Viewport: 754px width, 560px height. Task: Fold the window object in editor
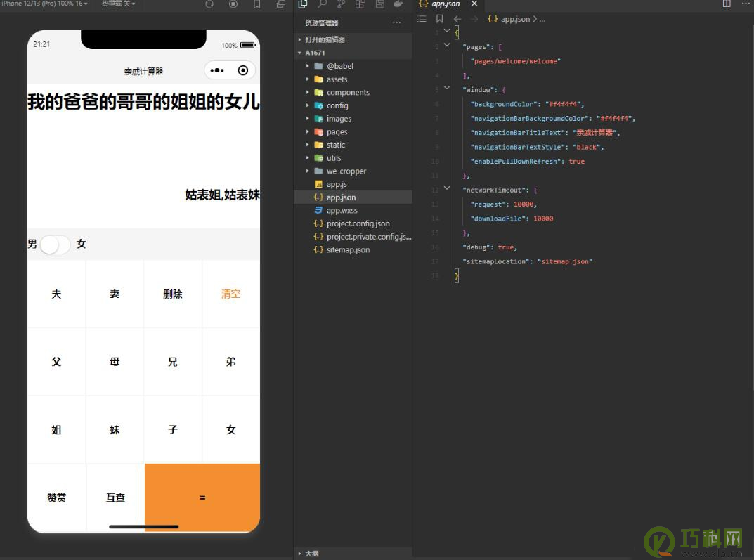point(447,88)
